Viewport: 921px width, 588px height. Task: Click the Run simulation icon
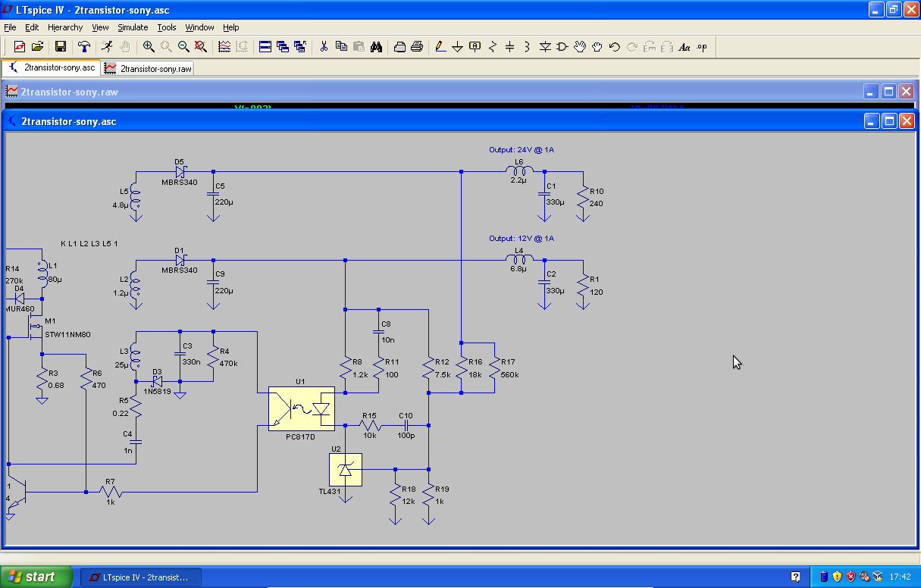[108, 47]
